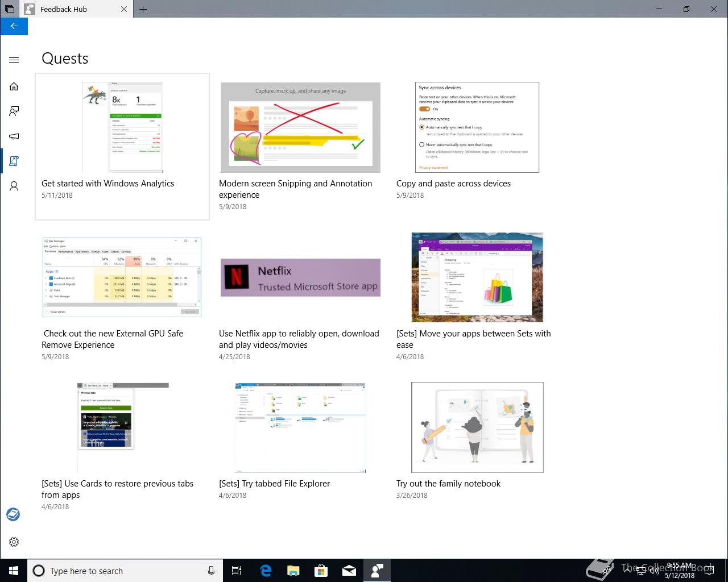Close the Feedback Hub tab
The width and height of the screenshot is (728, 582).
point(125,9)
